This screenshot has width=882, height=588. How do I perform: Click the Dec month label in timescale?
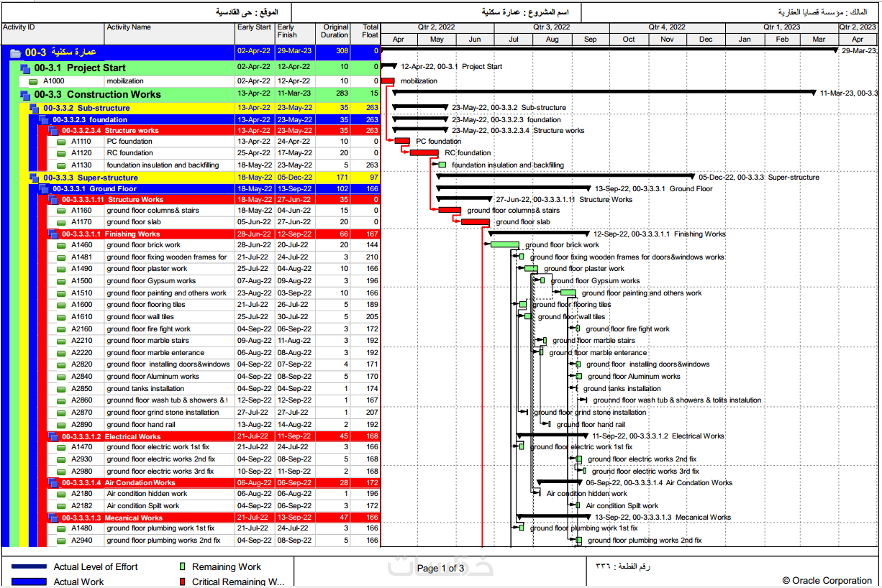point(706,40)
